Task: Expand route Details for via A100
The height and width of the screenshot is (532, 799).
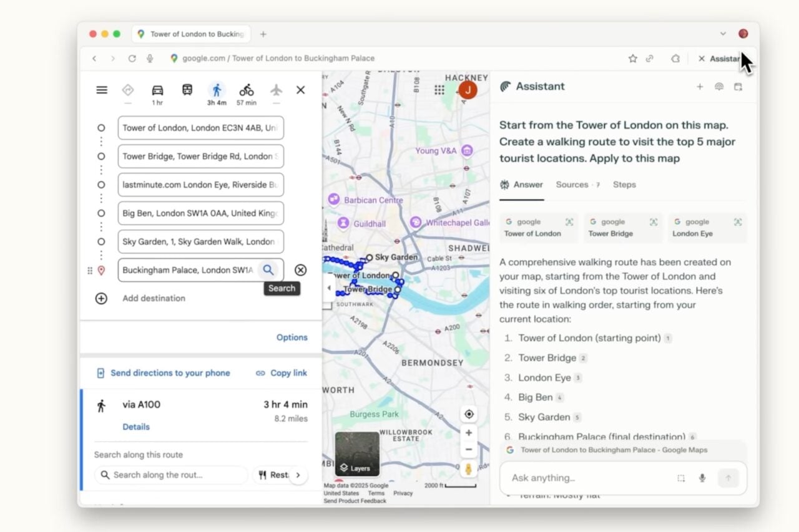Action: 136,427
